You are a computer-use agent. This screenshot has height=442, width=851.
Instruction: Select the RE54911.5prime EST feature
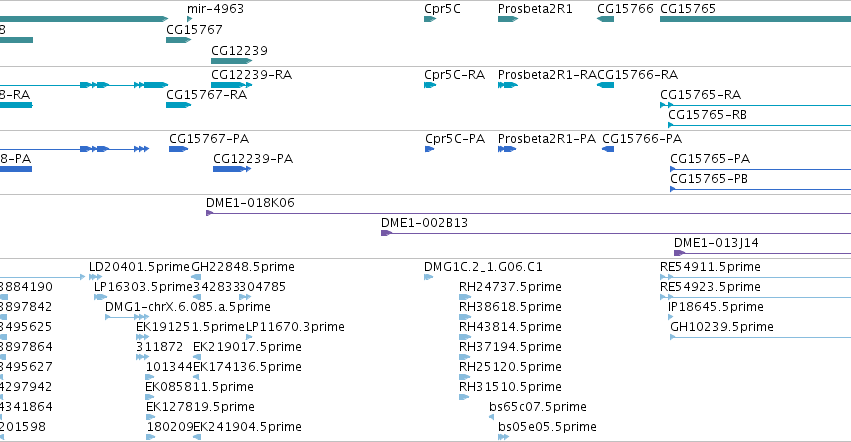(755, 277)
